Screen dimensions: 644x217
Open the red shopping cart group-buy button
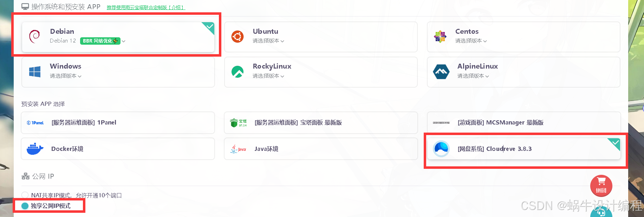(601, 185)
